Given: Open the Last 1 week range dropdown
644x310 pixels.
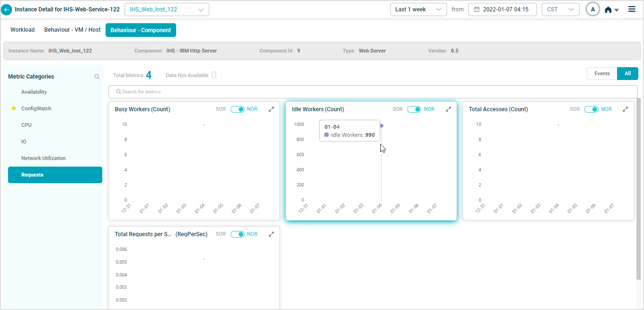Looking at the screenshot, I should coord(418,9).
